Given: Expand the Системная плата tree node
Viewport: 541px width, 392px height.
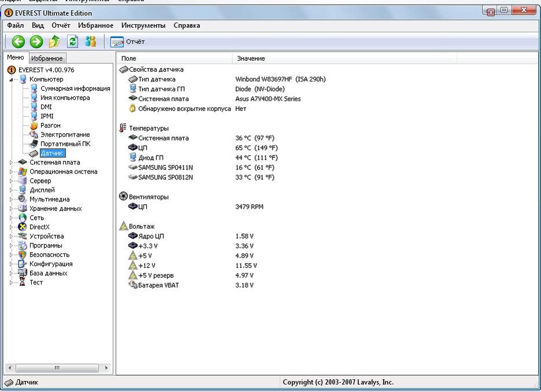Looking at the screenshot, I should tap(11, 162).
